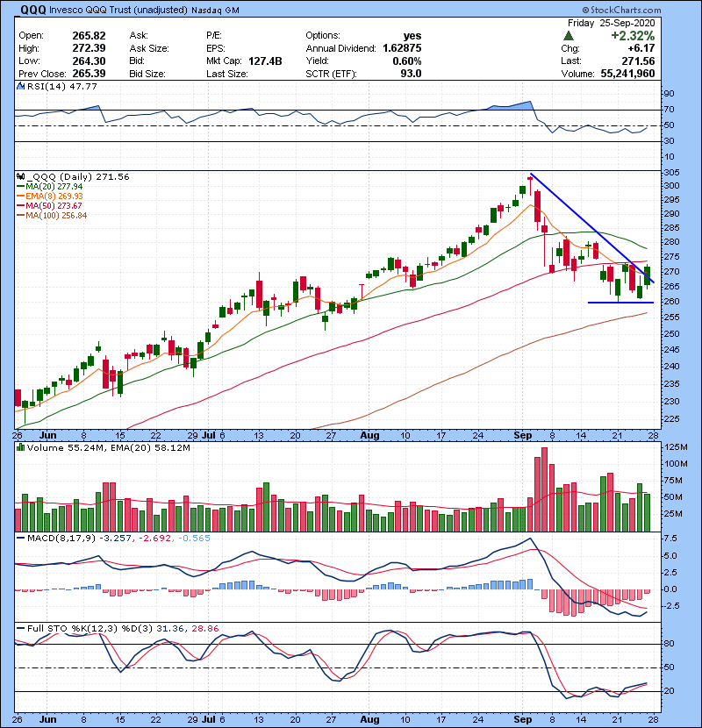The width and height of the screenshot is (702, 728).
Task: Click the EPS: field label
Action: 216,48
